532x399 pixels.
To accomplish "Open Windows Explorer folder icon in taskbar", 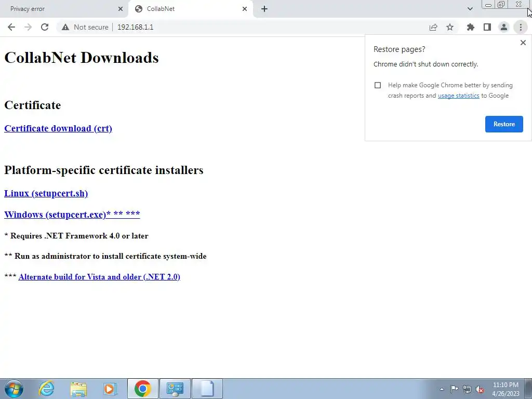I will click(78, 389).
